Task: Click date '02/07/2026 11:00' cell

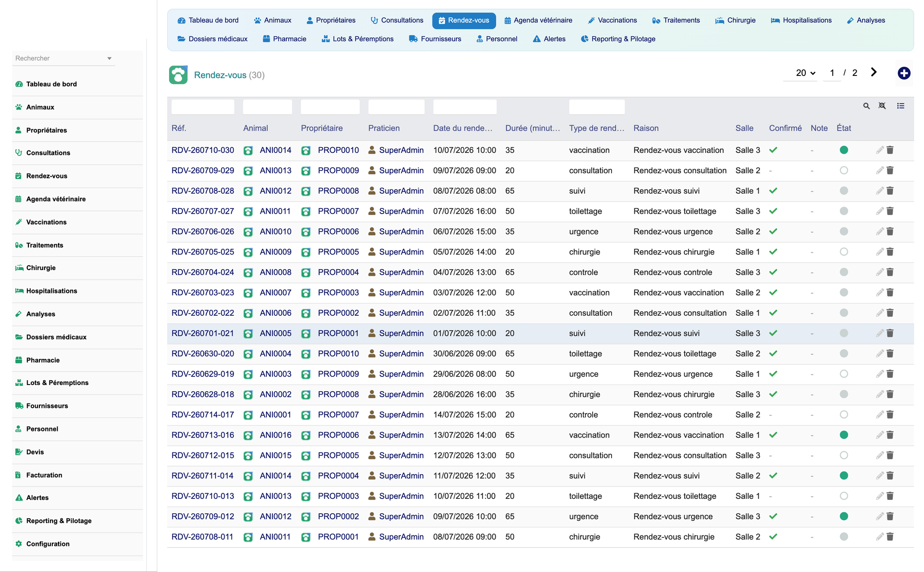Action: [x=464, y=313]
